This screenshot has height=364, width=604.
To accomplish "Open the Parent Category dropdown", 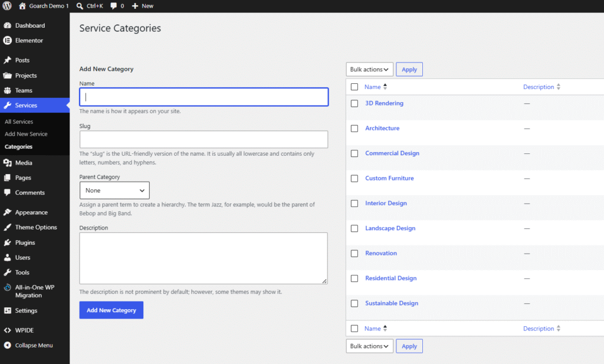I will (114, 191).
